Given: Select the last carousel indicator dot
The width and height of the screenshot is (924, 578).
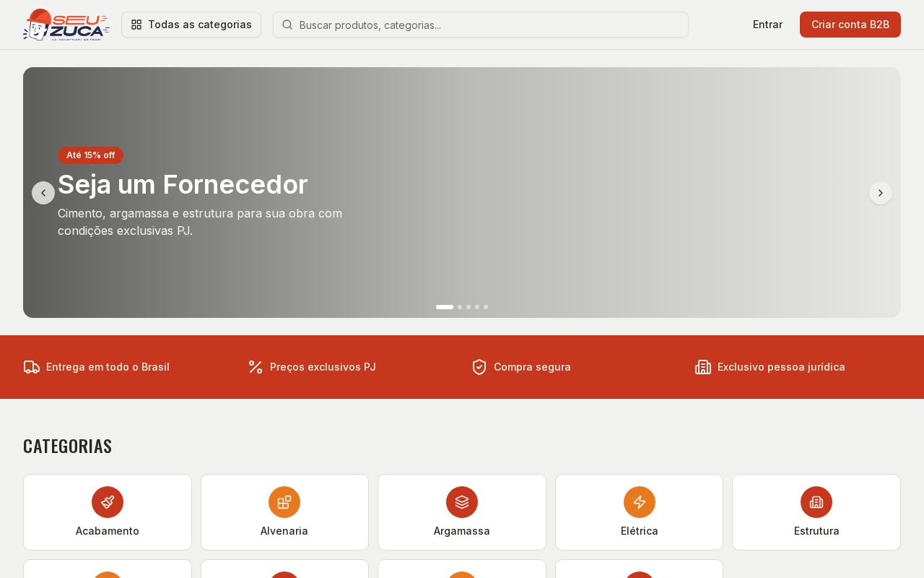Looking at the screenshot, I should 486,307.
